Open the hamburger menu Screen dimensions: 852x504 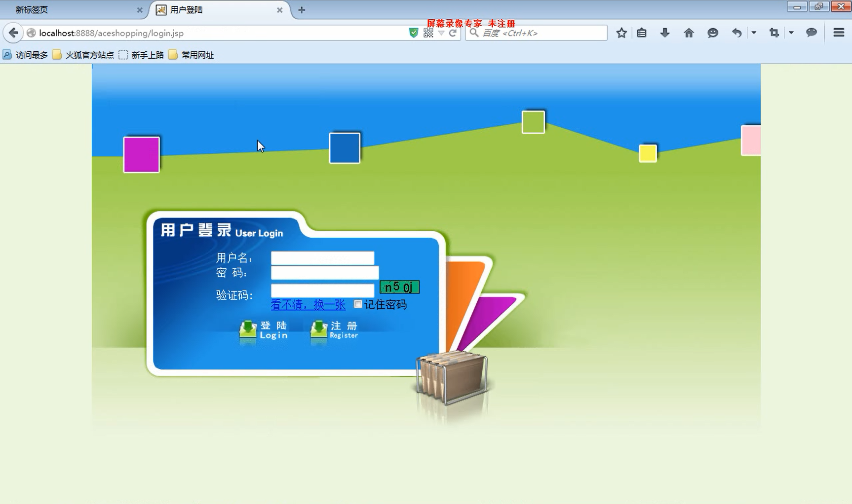coord(839,33)
